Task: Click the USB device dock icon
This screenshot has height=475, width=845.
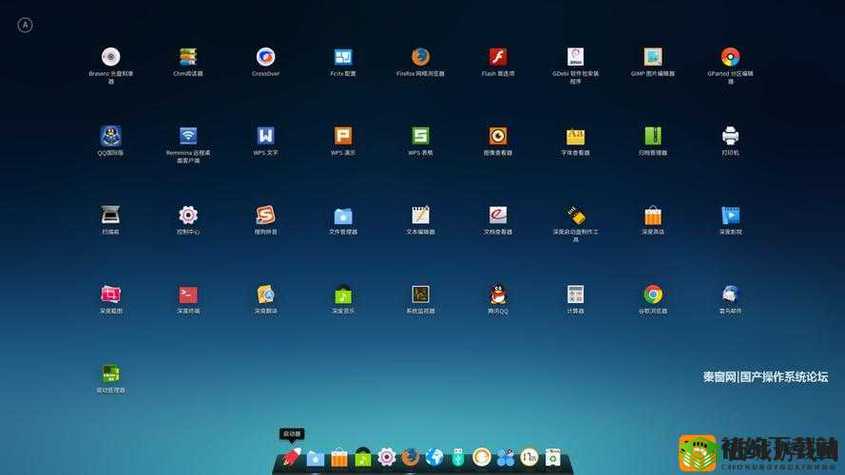Action: point(458,457)
